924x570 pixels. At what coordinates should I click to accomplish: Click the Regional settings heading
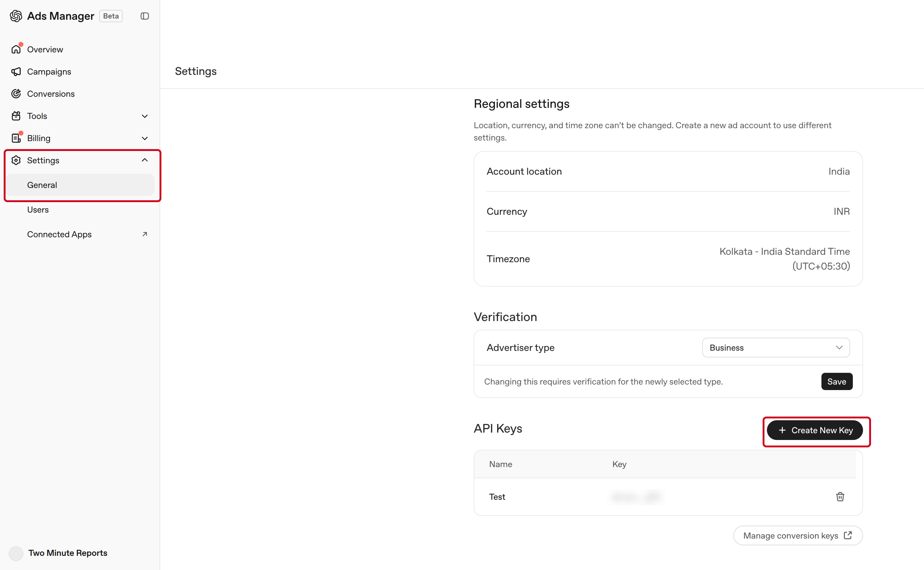[x=521, y=104]
